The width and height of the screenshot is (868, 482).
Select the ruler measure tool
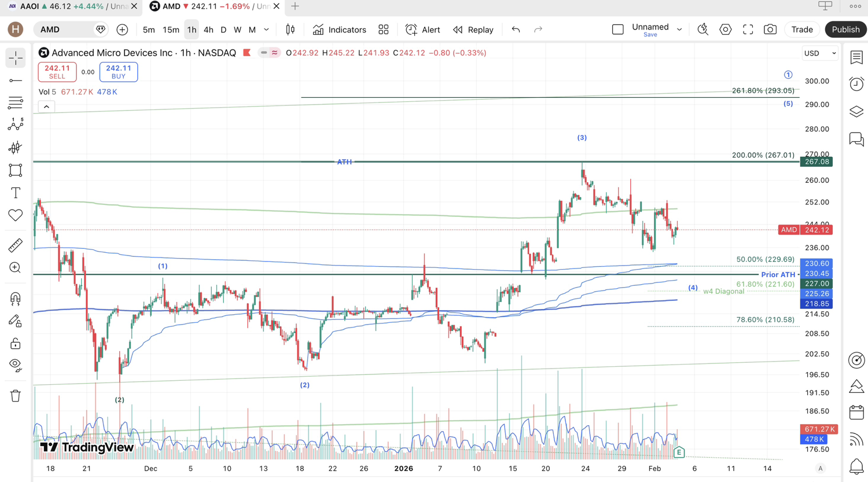point(16,245)
